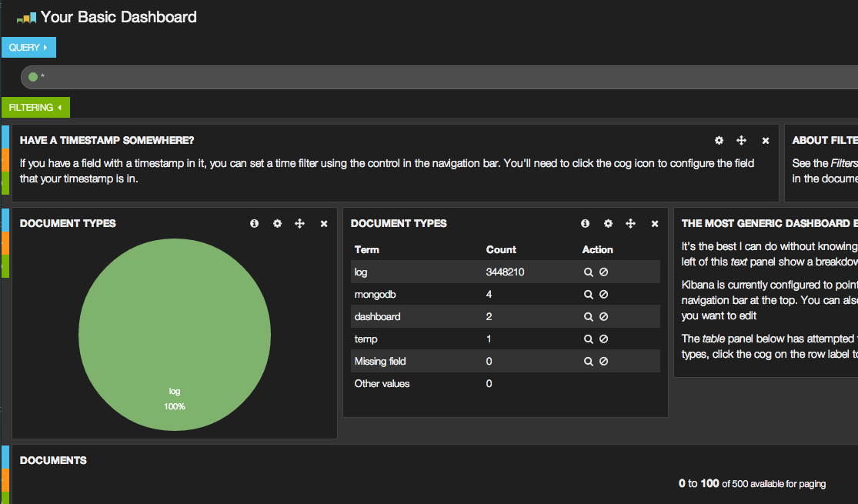Image resolution: width=858 pixels, height=504 pixels.
Task: Click the green log slice of the pie chart
Action: (x=175, y=335)
